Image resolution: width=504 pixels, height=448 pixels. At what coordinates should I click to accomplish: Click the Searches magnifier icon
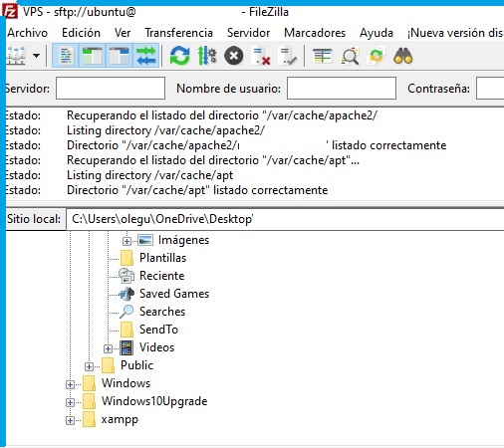[x=126, y=312]
